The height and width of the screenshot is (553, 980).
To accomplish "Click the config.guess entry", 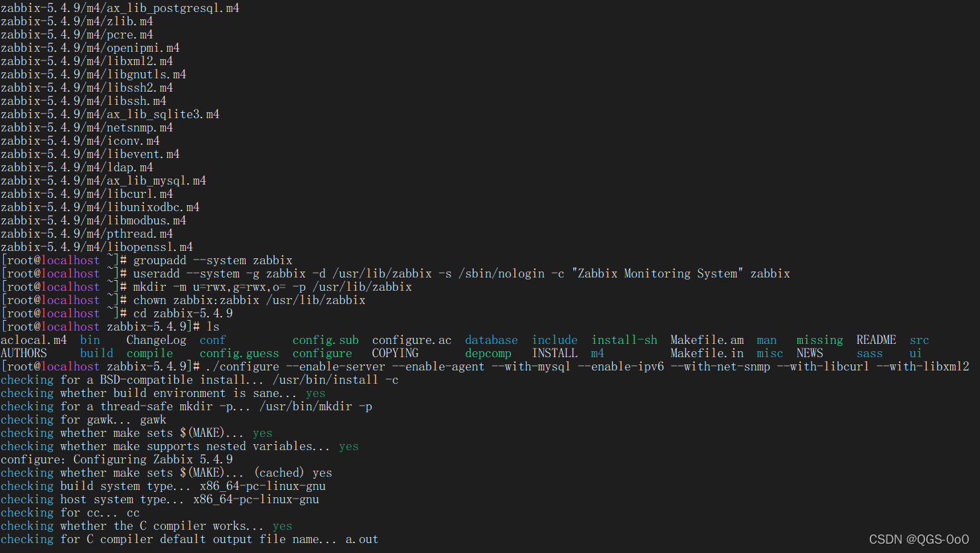I will click(239, 353).
